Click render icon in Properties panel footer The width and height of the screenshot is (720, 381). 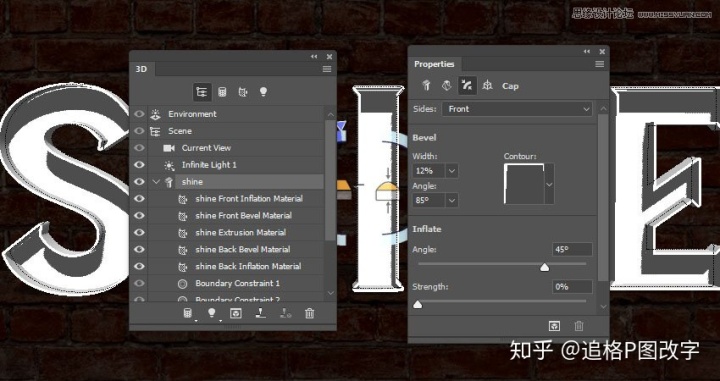pos(554,326)
